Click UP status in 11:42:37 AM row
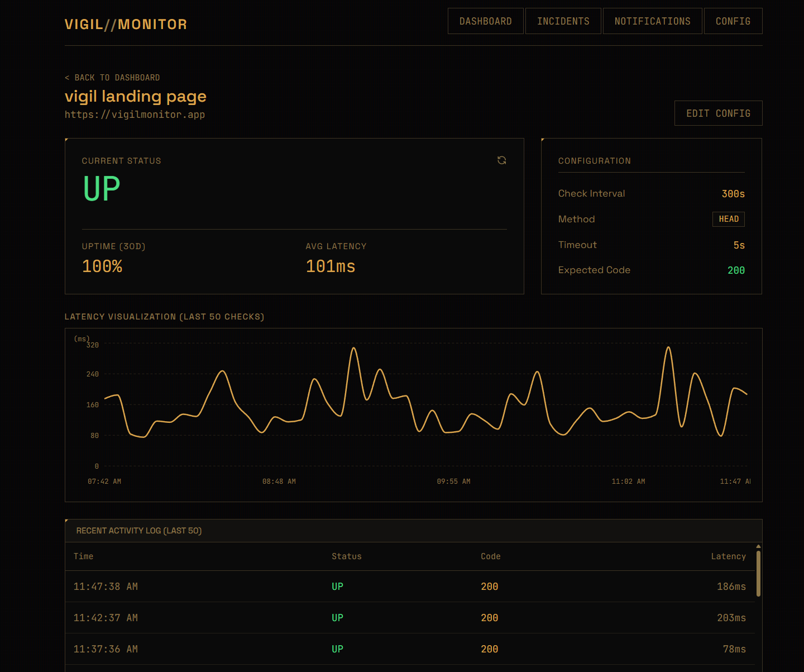 [x=337, y=618]
